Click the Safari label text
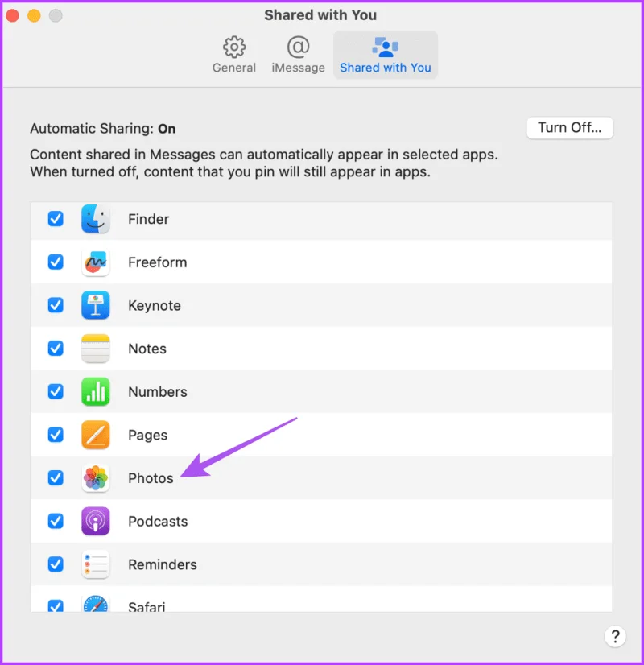 coord(147,606)
